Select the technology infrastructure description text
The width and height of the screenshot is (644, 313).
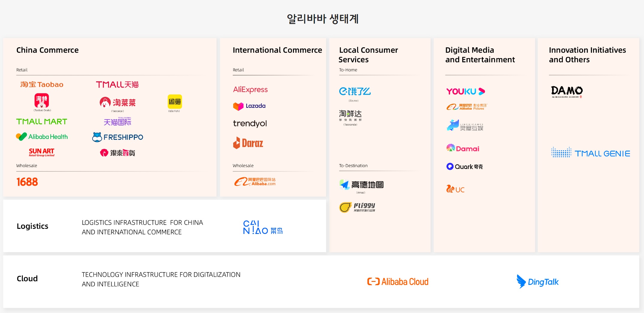tap(161, 279)
